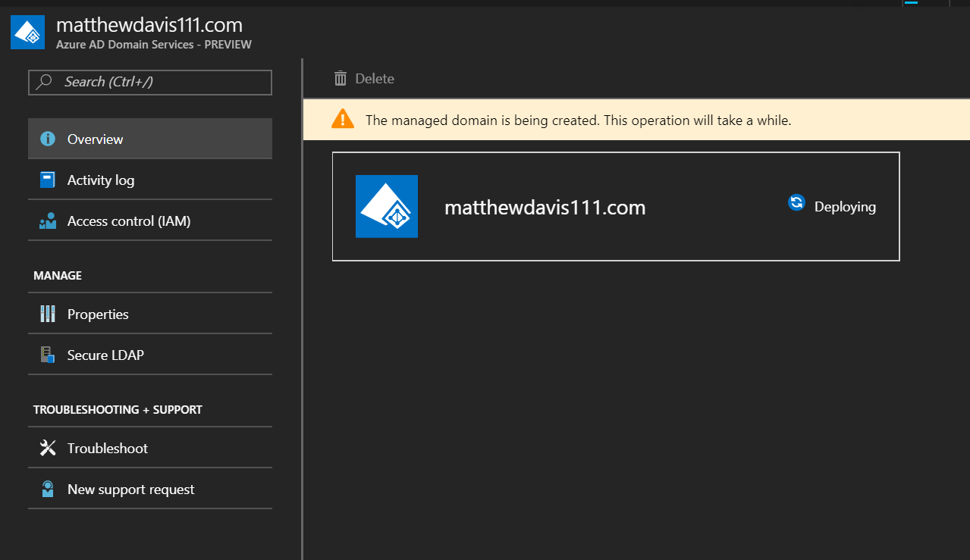Viewport: 970px width, 560px height.
Task: Click the Troubleshoot wrench icon
Action: pyautogui.click(x=48, y=448)
